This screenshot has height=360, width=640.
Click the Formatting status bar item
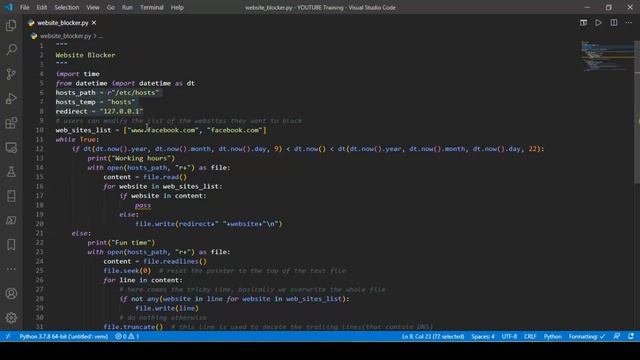587,336
